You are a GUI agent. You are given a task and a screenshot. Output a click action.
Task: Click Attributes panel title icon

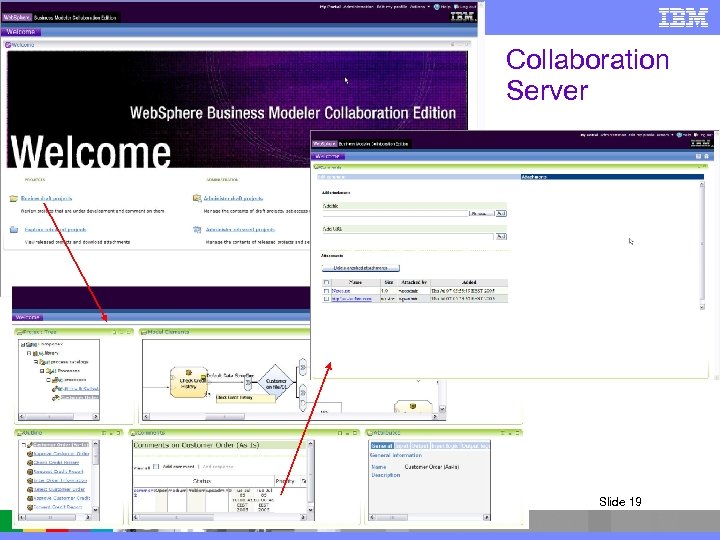coord(370,433)
